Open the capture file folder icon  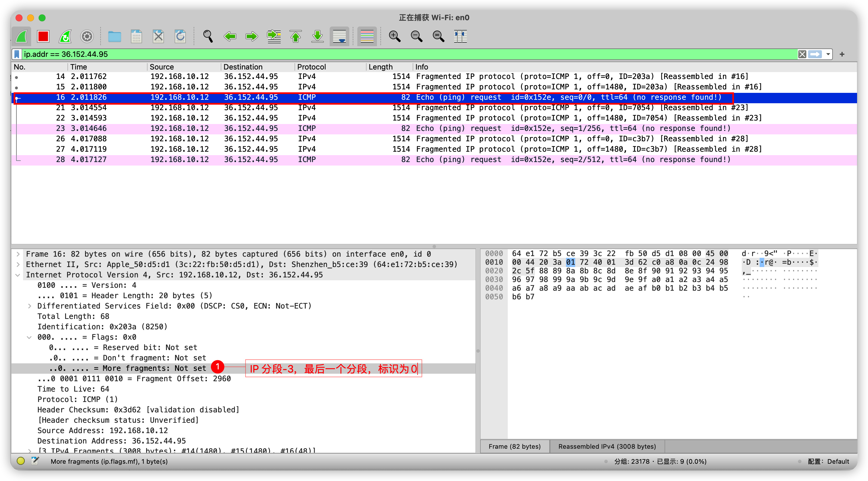pyautogui.click(x=115, y=36)
